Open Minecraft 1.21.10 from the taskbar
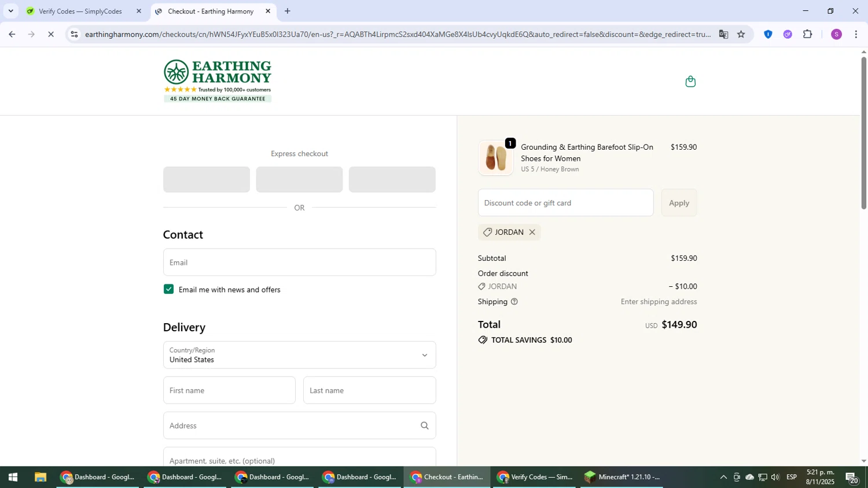Viewport: 868px width, 488px height. pos(623,477)
